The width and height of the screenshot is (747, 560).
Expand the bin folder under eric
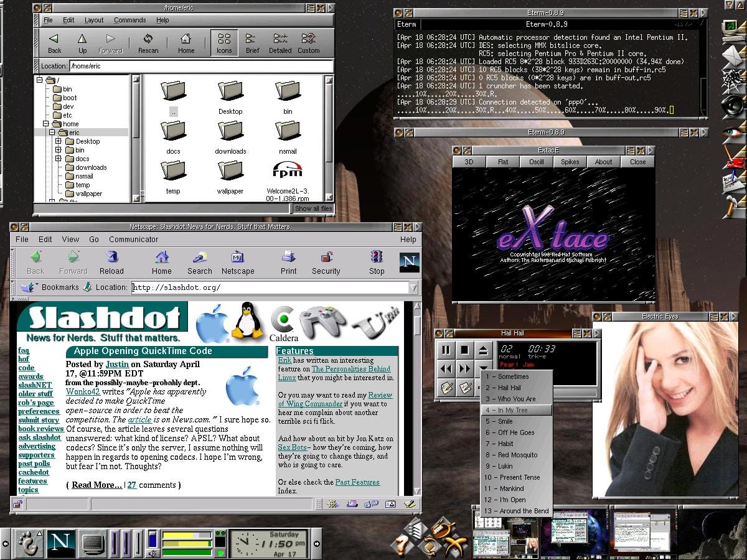(59, 150)
